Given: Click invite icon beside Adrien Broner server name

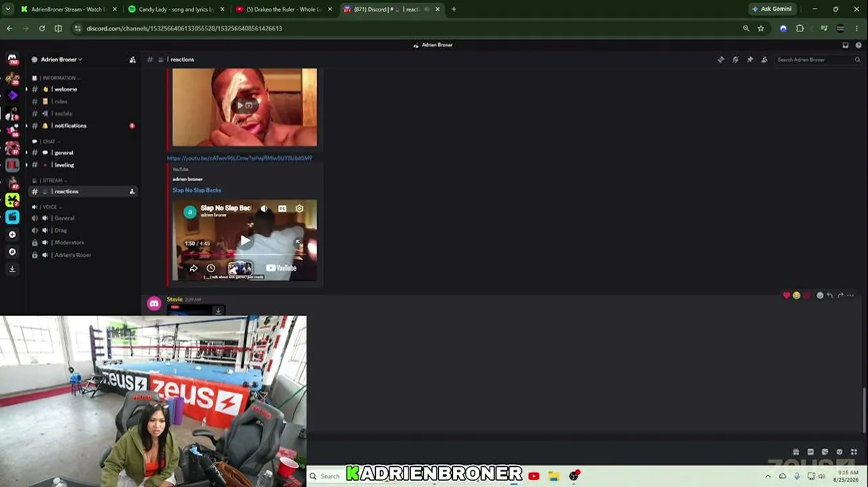Looking at the screenshot, I should (132, 60).
